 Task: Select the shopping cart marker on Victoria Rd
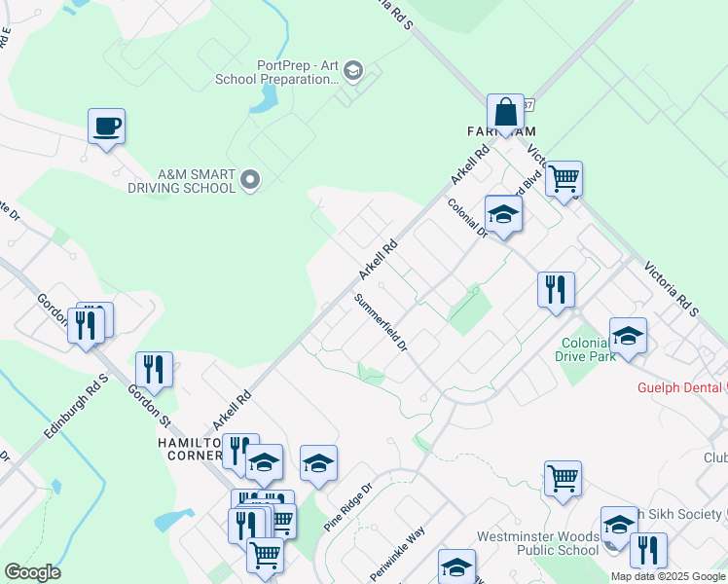click(x=564, y=182)
